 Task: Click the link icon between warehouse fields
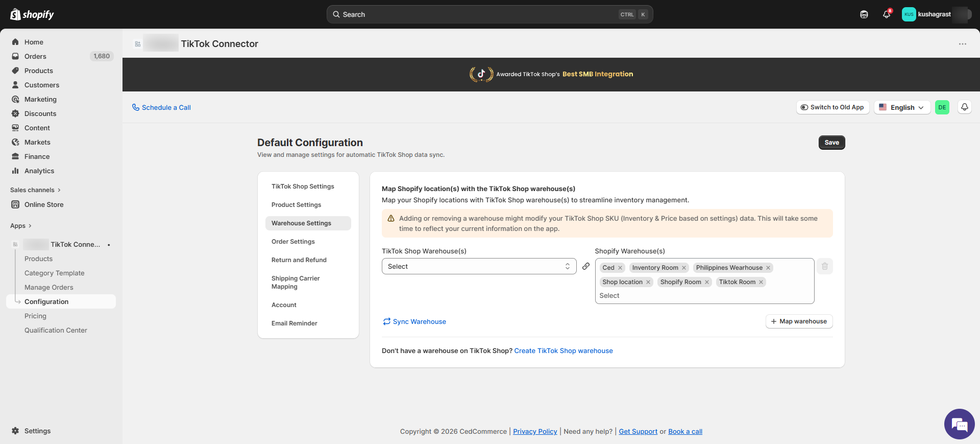(586, 266)
